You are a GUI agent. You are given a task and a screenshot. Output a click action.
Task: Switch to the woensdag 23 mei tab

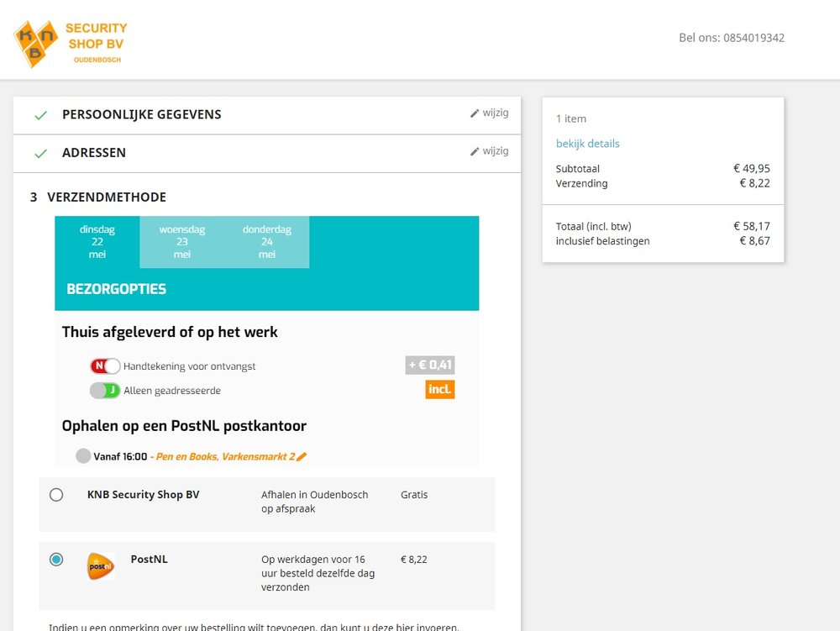182,240
